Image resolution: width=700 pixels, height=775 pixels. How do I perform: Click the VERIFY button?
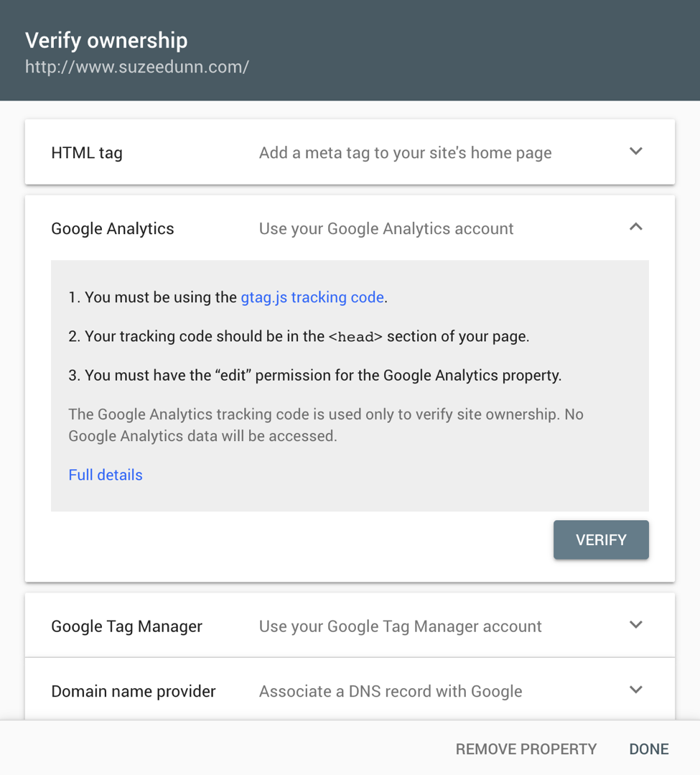pos(601,539)
